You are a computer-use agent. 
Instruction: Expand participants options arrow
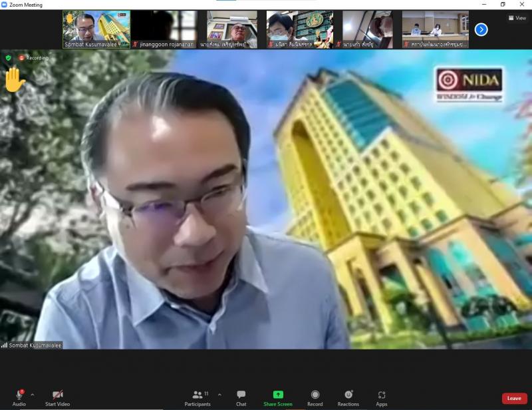pyautogui.click(x=219, y=395)
